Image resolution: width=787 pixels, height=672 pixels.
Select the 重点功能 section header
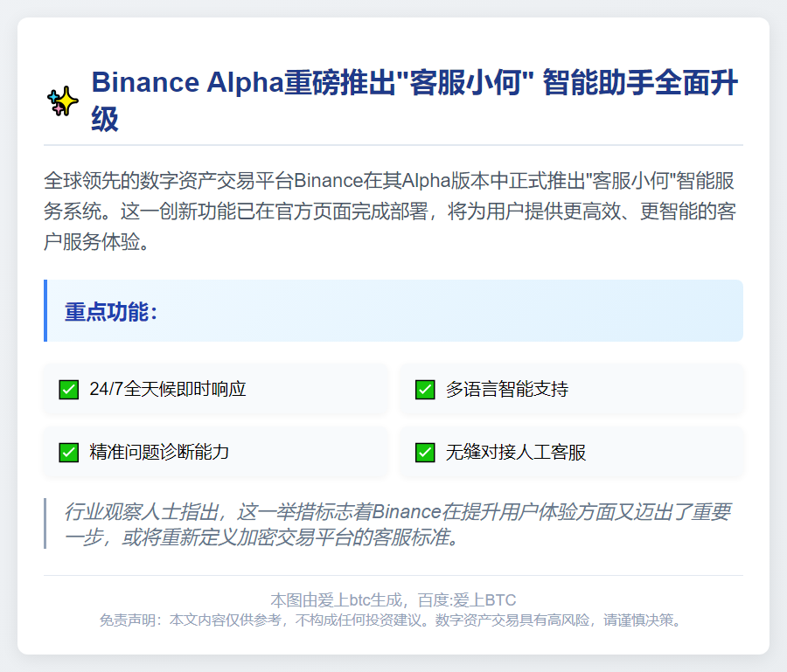pos(111,312)
